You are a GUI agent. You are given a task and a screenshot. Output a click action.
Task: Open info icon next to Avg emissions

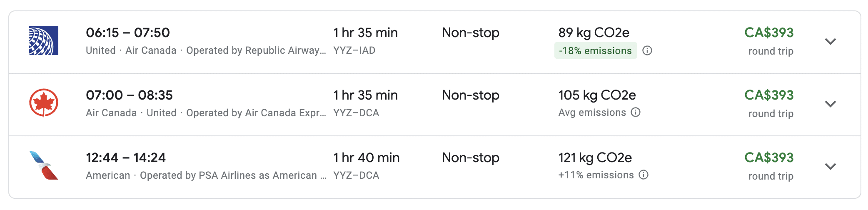[x=636, y=112]
